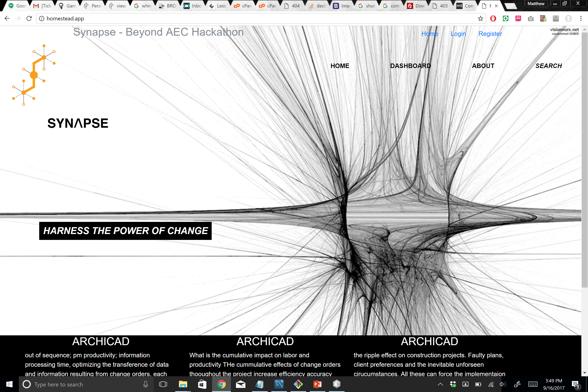Reload the homestead.app page
This screenshot has width=588, height=392.
click(29, 18)
